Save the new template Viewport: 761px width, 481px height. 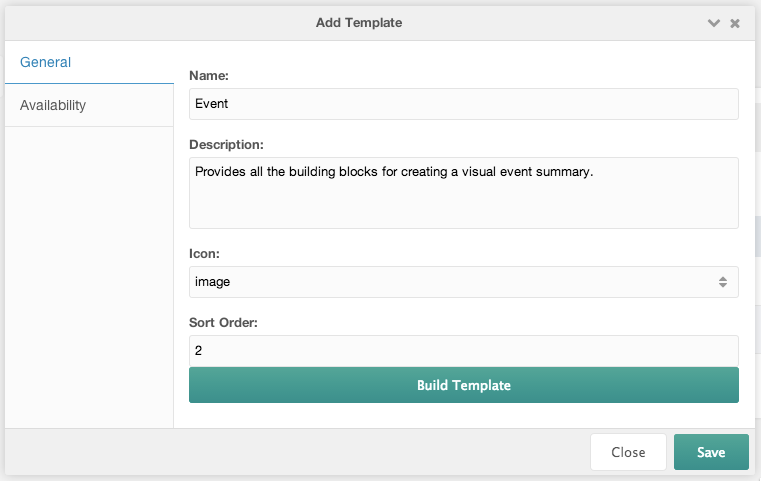[711, 452]
